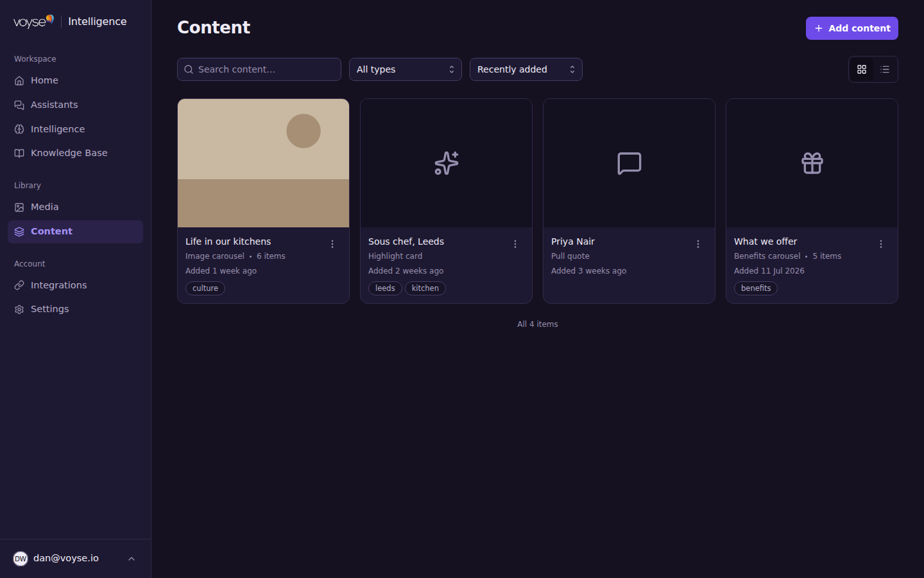Click the Sous chef, Leeds title
Image resolution: width=924 pixels, height=578 pixels.
pos(406,241)
